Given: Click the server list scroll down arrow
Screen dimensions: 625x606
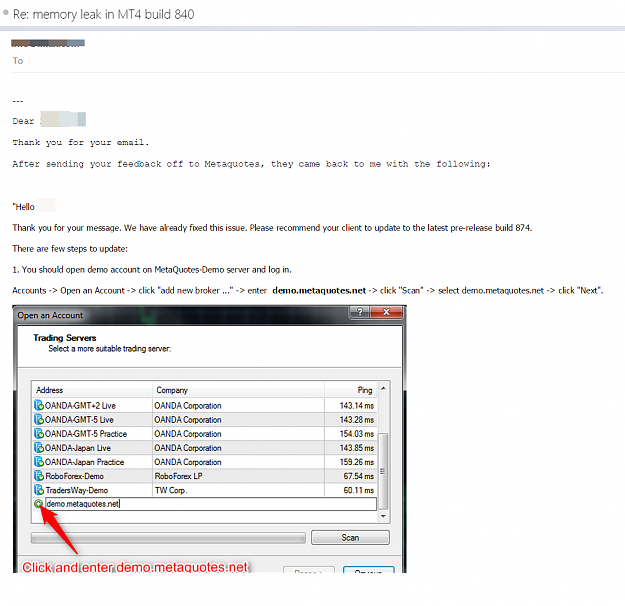Looking at the screenshot, I should 383,516.
